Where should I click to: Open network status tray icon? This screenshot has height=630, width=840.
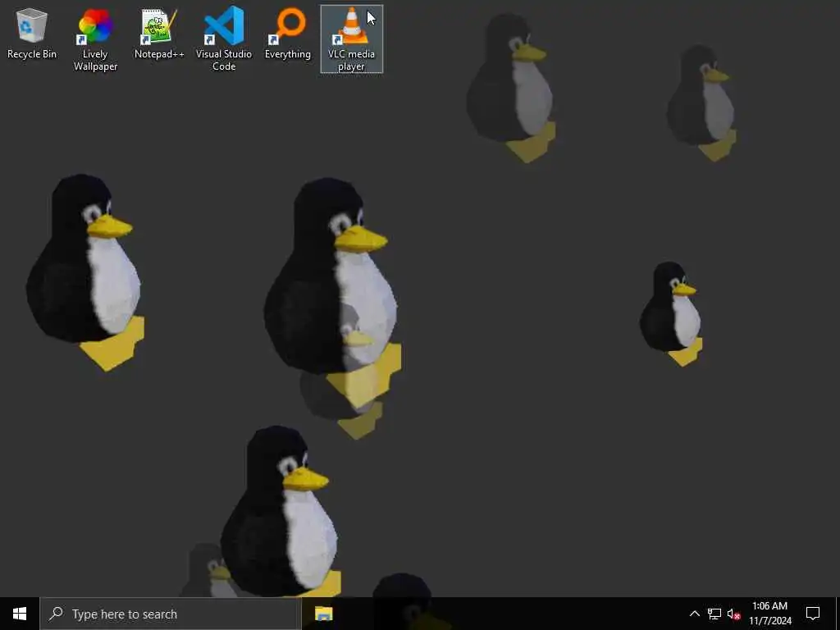pyautogui.click(x=714, y=614)
